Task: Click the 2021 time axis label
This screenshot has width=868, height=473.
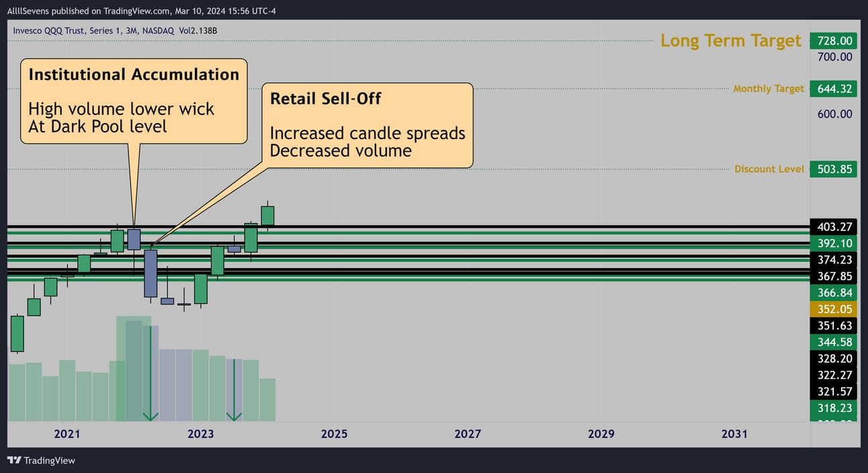Action: pyautogui.click(x=67, y=434)
